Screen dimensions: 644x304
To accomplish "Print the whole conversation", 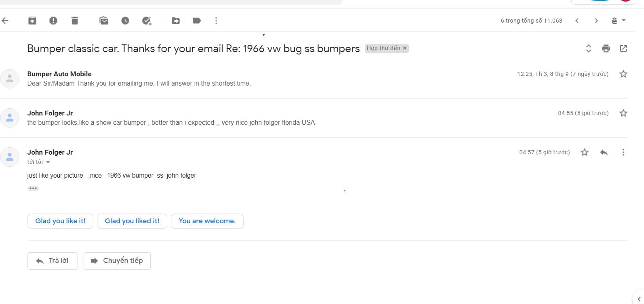I will click(x=606, y=48).
